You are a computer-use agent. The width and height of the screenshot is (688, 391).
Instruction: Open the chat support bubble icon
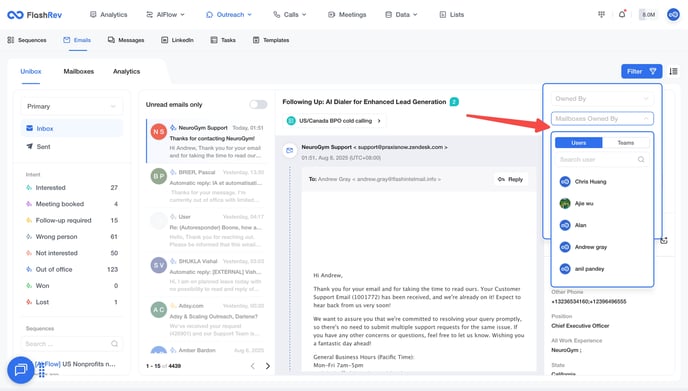click(x=20, y=370)
